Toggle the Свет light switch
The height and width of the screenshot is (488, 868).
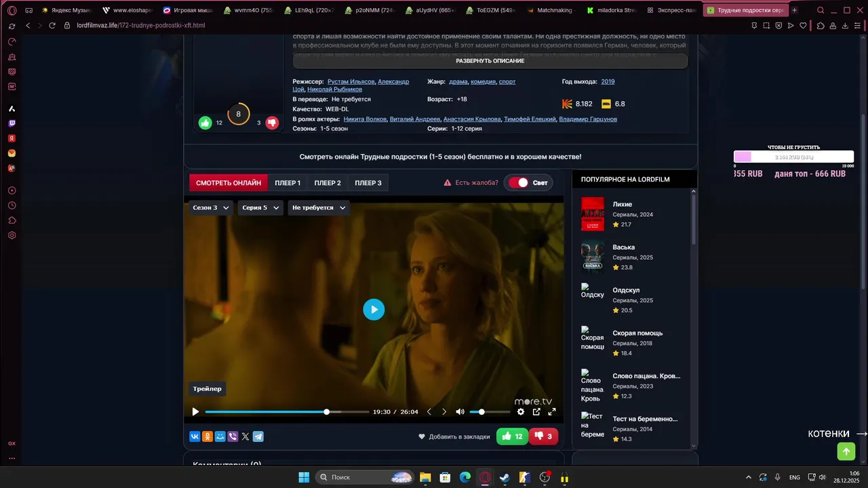coord(518,183)
